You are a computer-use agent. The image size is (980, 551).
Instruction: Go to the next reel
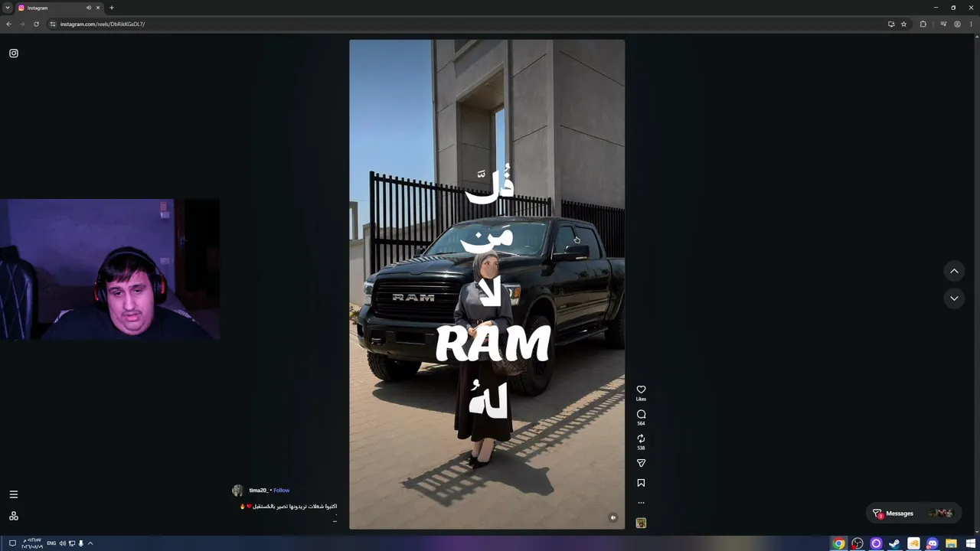[x=954, y=298]
